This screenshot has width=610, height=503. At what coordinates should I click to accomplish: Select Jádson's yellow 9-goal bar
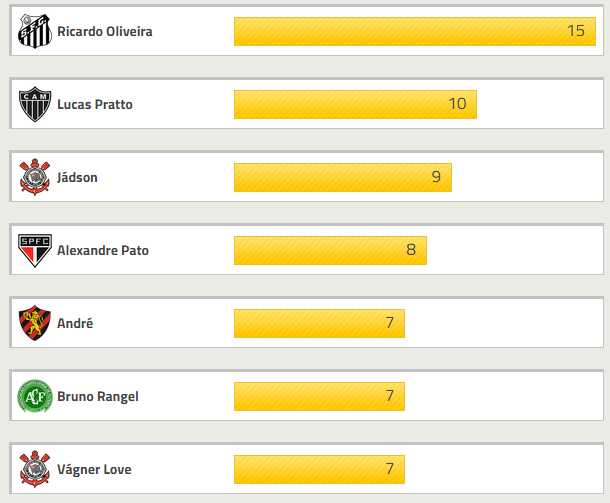(342, 177)
